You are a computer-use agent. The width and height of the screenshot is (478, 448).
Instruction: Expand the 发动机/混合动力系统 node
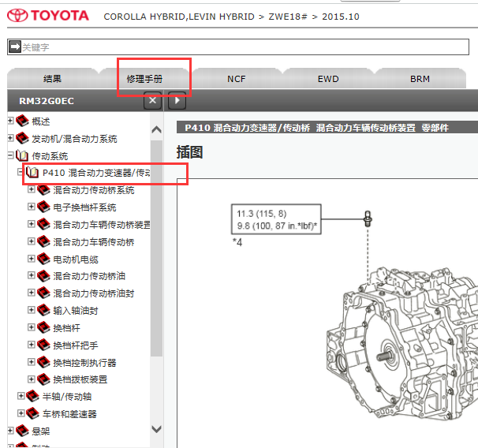[x=10, y=138]
